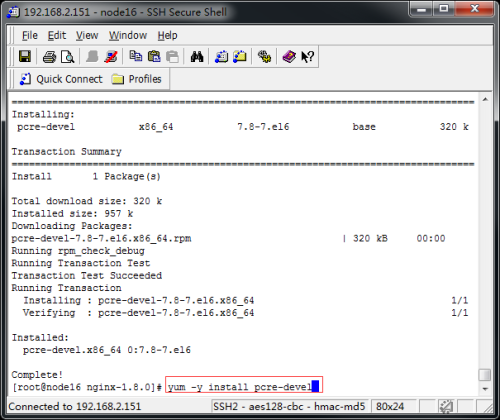Screen dimensions: 500x420
Task: Click the '80x24' terminal size indicator
Action: tap(390, 406)
